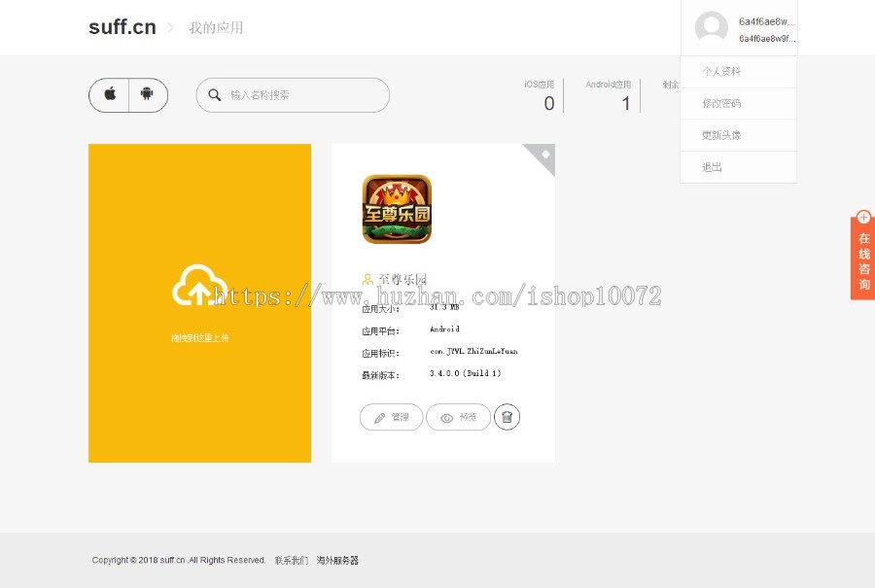Click the pencil icon on the 管理 button
This screenshot has width=875, height=588.
tap(380, 417)
